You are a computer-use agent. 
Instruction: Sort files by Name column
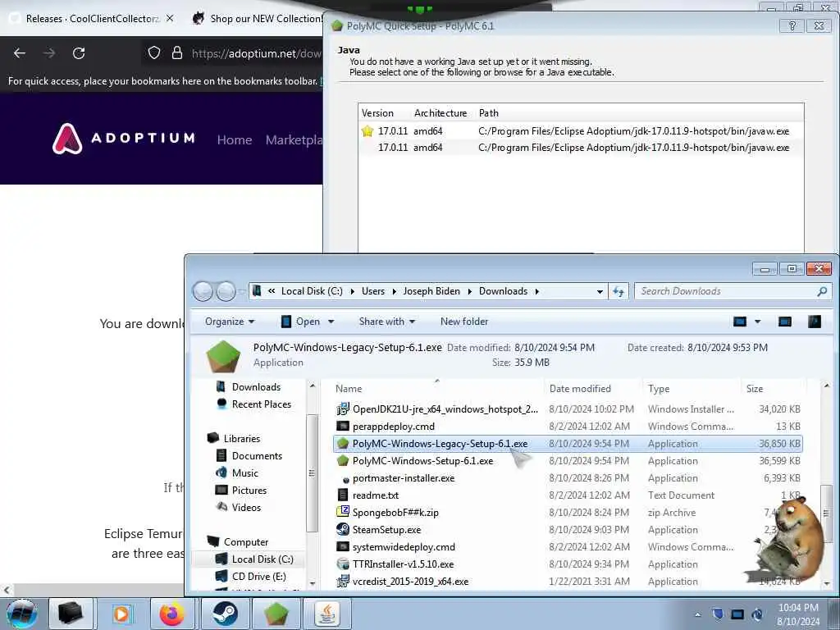[x=437, y=388]
